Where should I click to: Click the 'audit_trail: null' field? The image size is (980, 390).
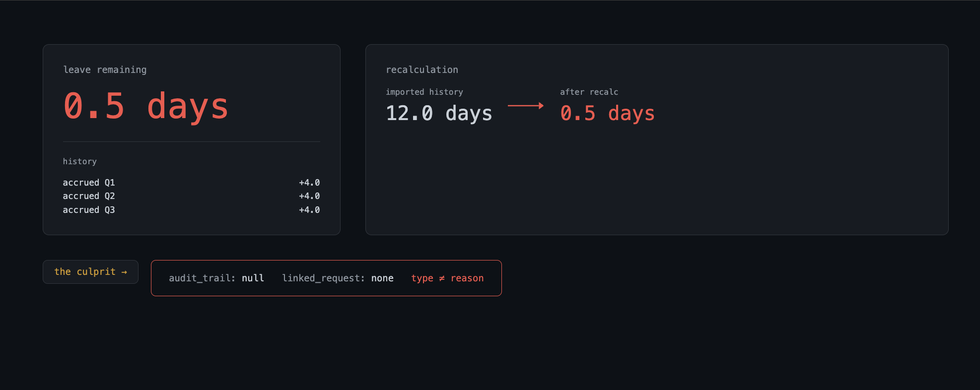[216, 278]
